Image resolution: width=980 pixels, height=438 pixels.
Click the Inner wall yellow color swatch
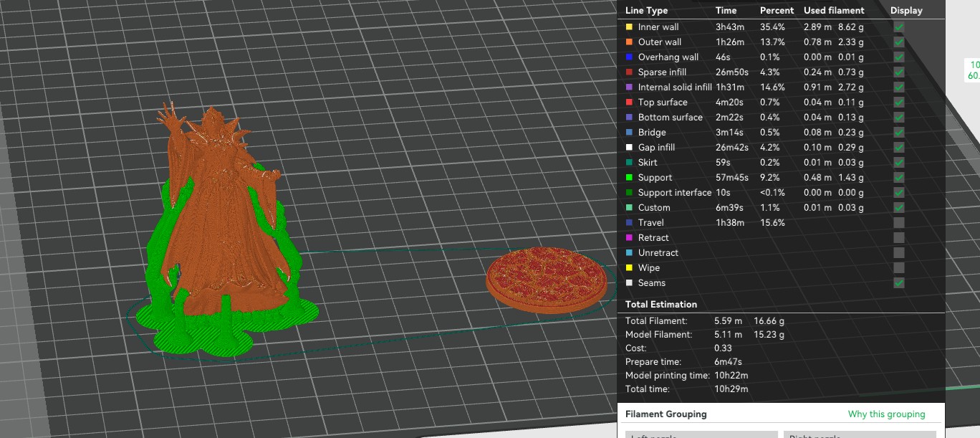(630, 27)
